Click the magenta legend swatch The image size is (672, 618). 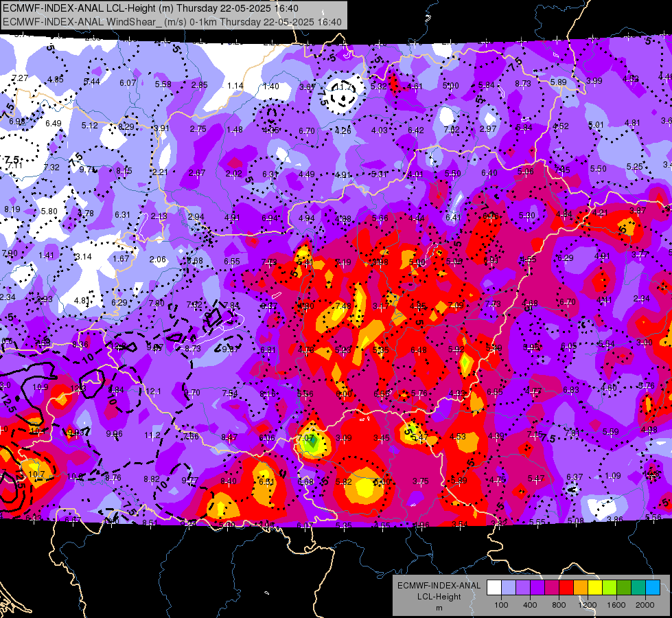point(552,588)
